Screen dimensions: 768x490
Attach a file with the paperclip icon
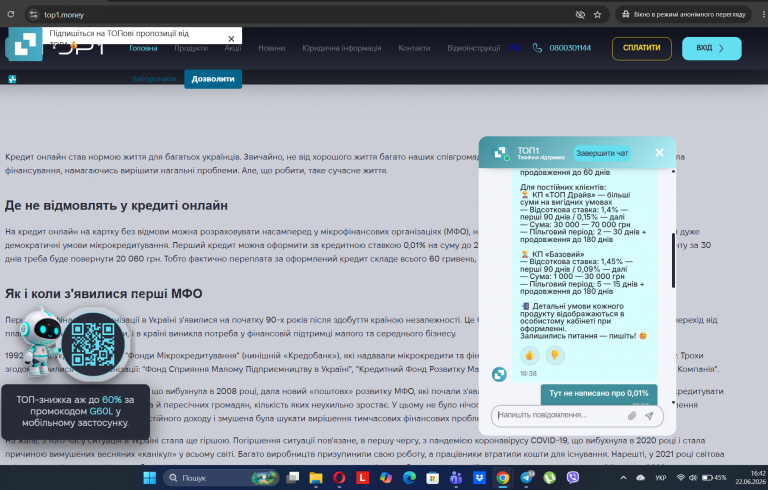pos(632,416)
